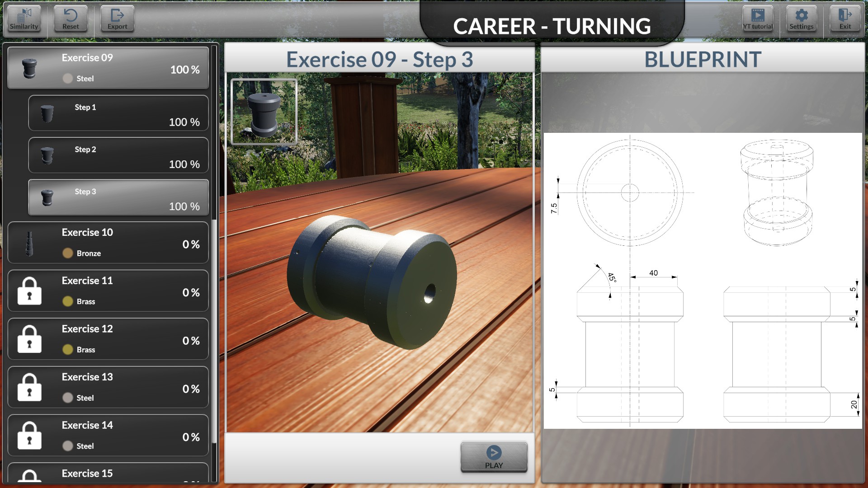Click the Bronze material swatch of Exercise 10
Screen dimensions: 868x488
point(68,253)
